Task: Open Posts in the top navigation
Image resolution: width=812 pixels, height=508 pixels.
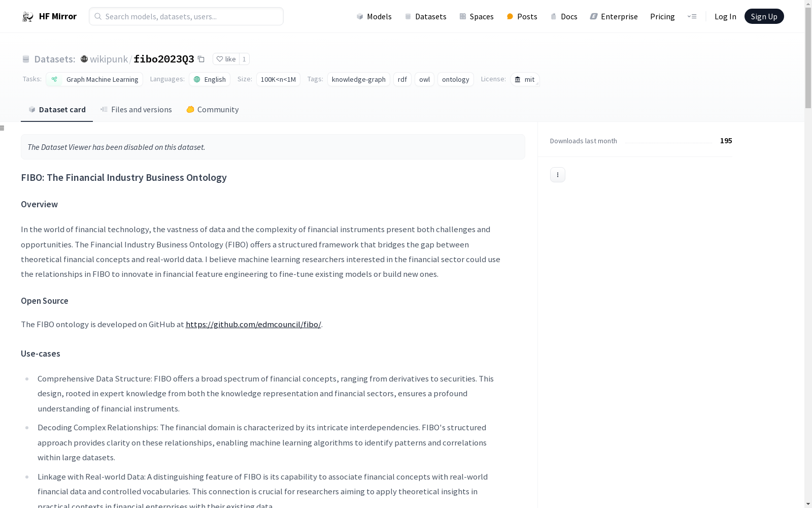Action: pos(522,16)
